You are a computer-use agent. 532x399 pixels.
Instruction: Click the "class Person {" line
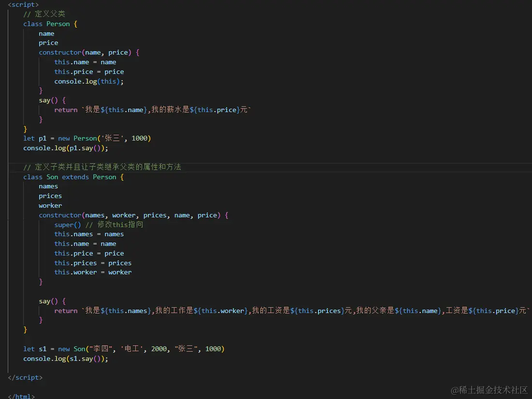tap(50, 24)
